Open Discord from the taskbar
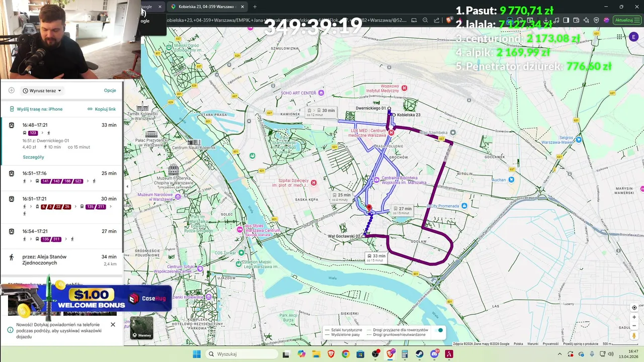This screenshot has width=644, height=362. pyautogui.click(x=435, y=354)
